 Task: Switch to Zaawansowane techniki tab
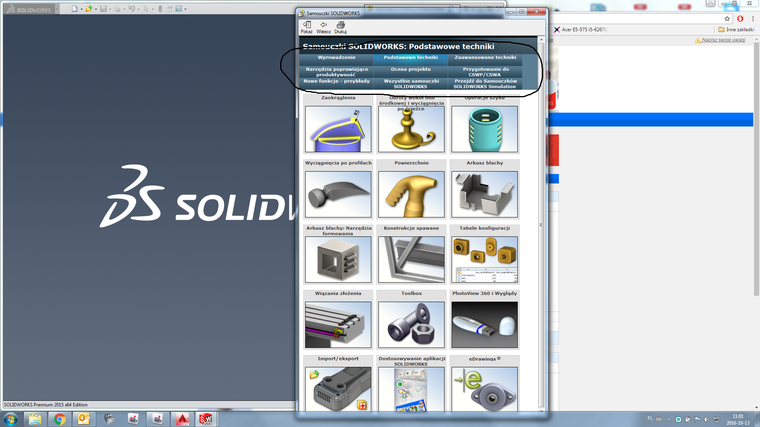pos(485,58)
